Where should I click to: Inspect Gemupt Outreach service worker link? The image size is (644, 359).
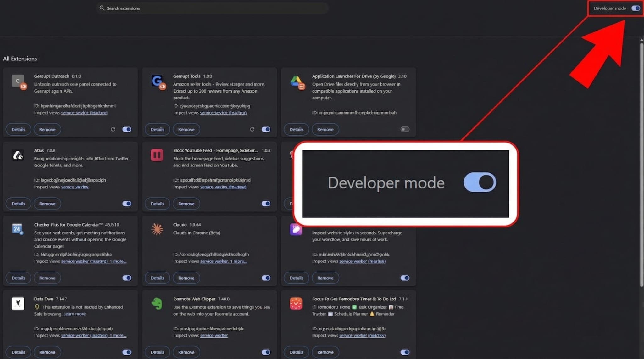[84, 113]
